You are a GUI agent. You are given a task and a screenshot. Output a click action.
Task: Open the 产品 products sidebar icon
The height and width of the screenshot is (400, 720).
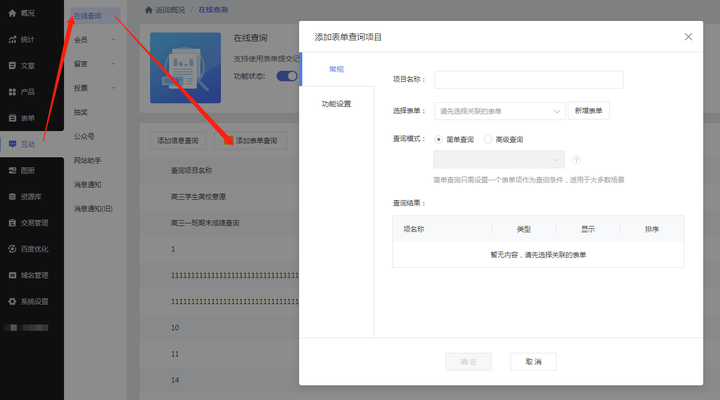click(x=11, y=92)
